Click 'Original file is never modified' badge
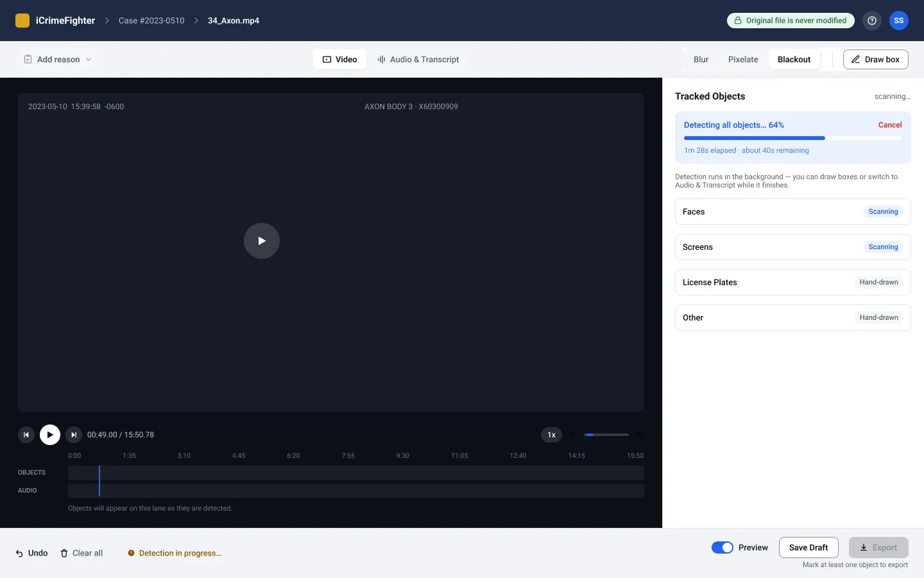 tap(791, 21)
